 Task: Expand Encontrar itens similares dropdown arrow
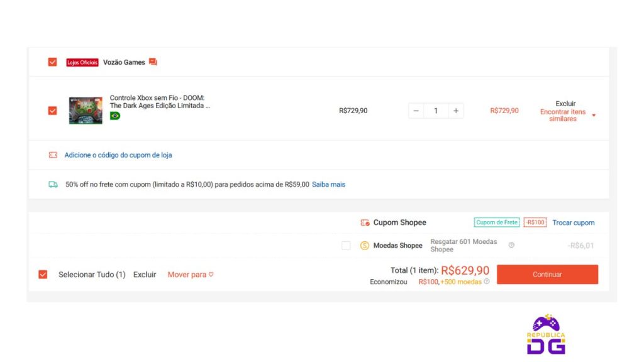594,116
